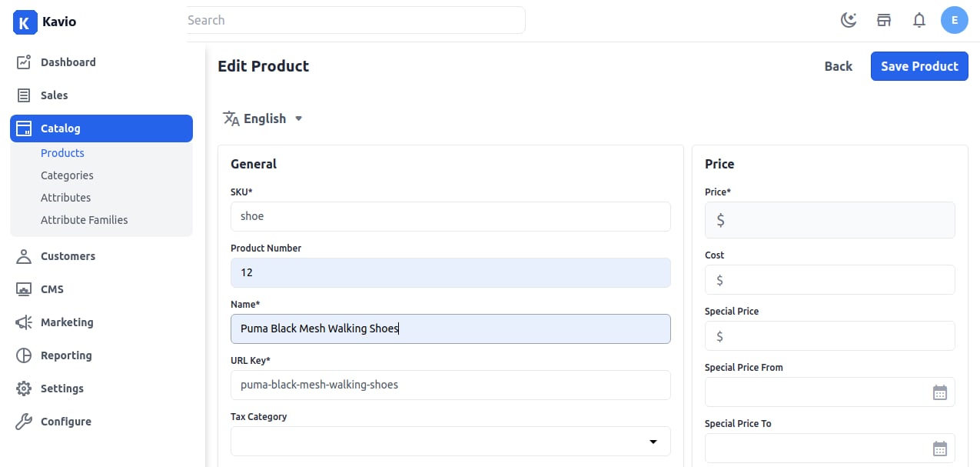The width and height of the screenshot is (980, 467).
Task: Go to Products submenu link
Action: coord(62,153)
